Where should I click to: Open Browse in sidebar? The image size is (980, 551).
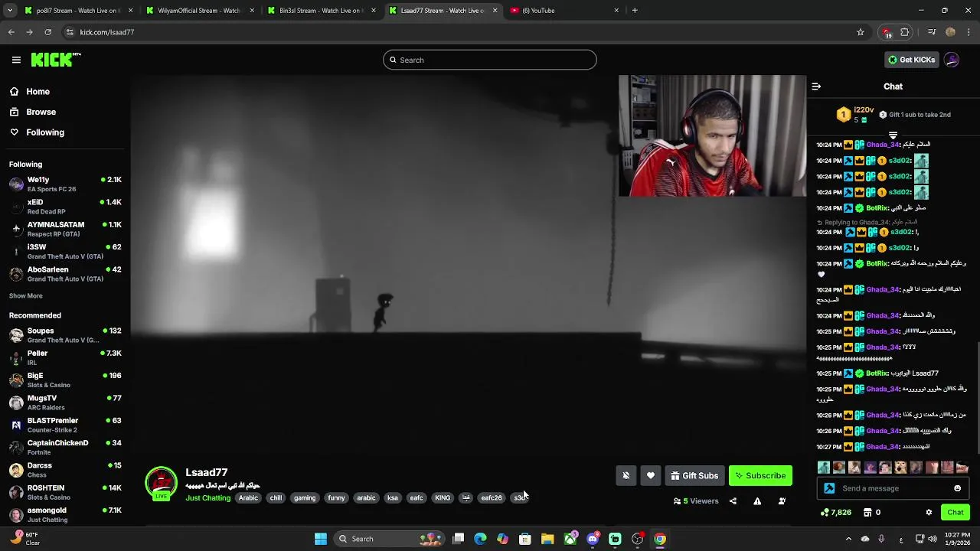tap(41, 112)
